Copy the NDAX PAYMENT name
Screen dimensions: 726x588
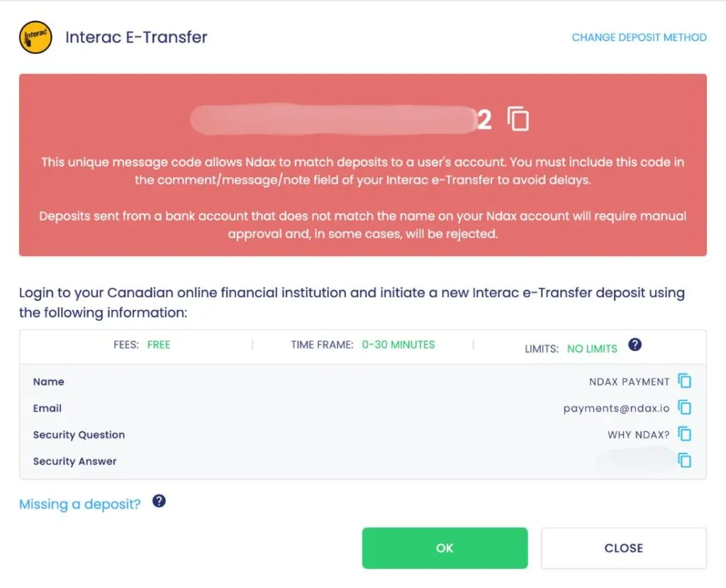(x=684, y=382)
